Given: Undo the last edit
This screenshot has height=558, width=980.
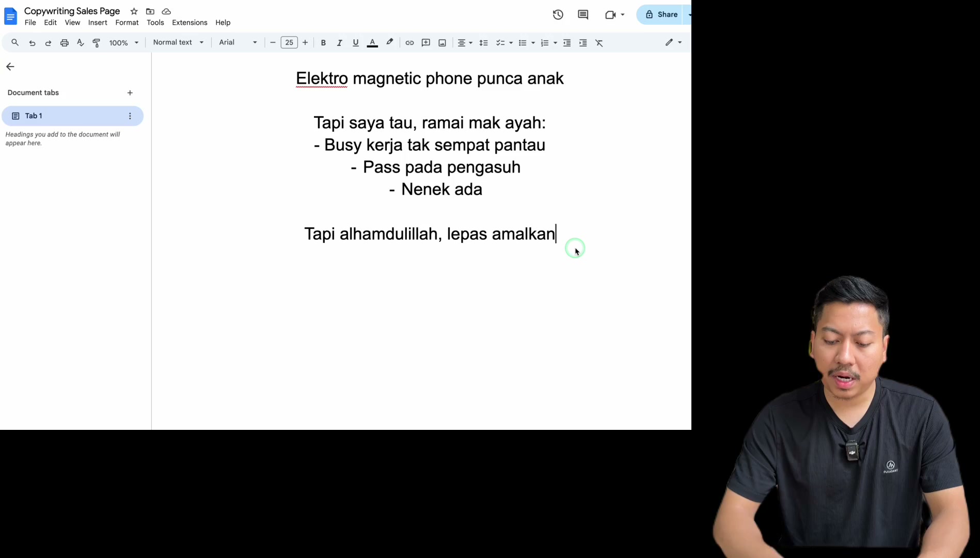Looking at the screenshot, I should [32, 43].
